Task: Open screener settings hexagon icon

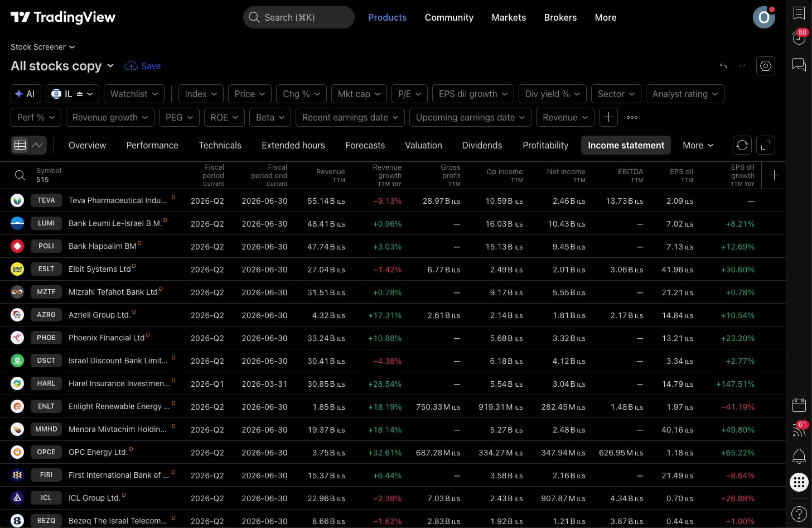Action: [x=766, y=66]
